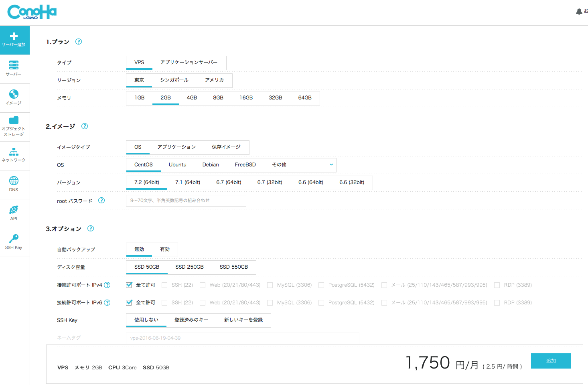
Task: Click help icon beside 接続許可ポート IPv4
Action: click(107, 285)
